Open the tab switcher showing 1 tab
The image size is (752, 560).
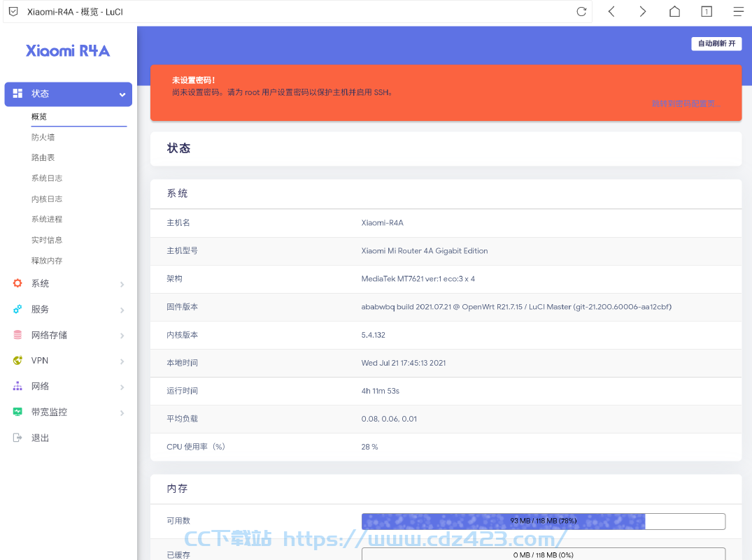pyautogui.click(x=707, y=11)
